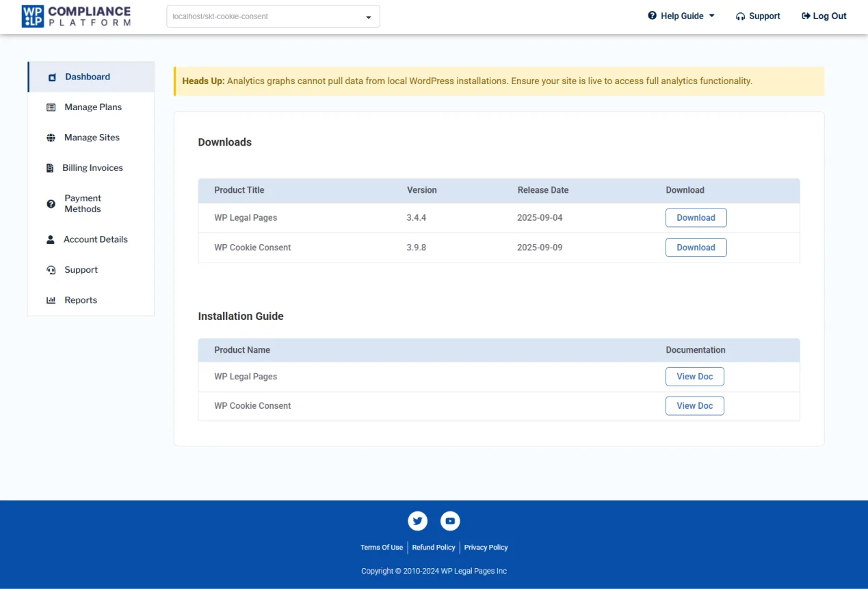This screenshot has height=590, width=868.
Task: Click the Billing Invoices document icon
Action: point(49,168)
